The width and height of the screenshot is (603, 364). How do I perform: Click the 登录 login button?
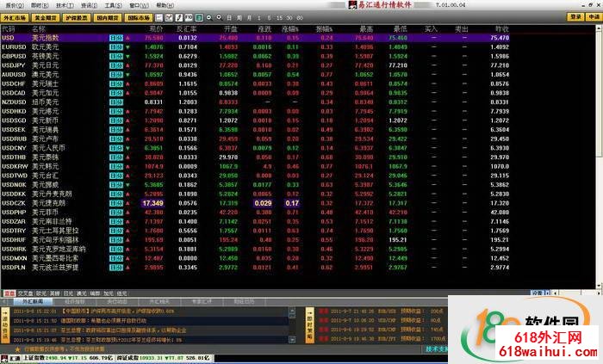tap(575, 17)
